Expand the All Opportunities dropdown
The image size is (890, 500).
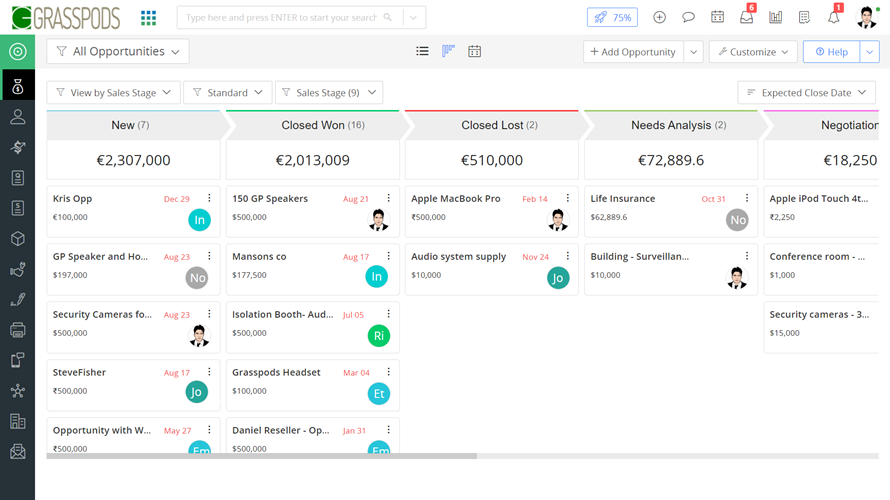[x=118, y=51]
